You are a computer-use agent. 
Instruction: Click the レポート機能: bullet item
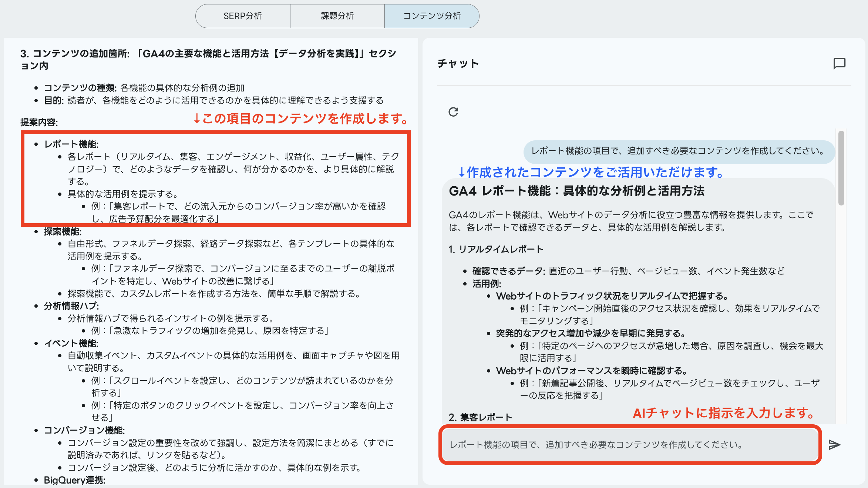click(x=71, y=144)
